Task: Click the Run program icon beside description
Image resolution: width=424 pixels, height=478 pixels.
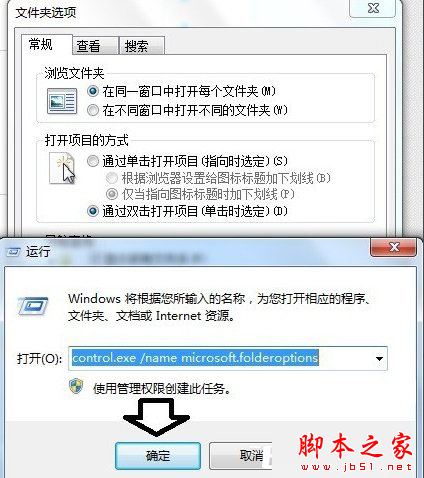Action: [x=33, y=305]
